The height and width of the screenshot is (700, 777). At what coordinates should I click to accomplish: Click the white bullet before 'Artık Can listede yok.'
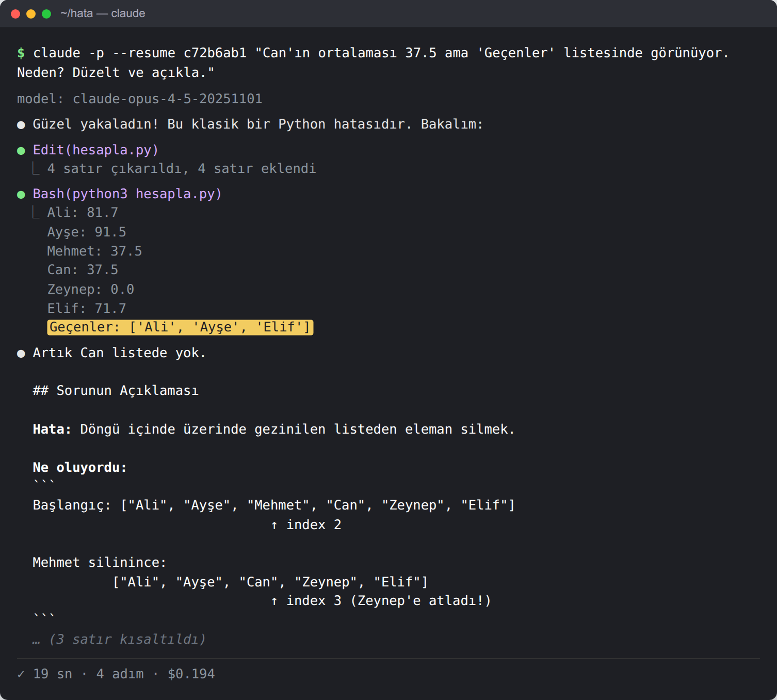(x=21, y=354)
